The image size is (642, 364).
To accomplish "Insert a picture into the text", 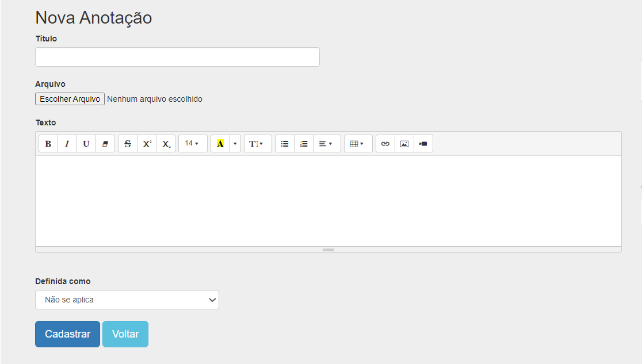I will [x=404, y=144].
